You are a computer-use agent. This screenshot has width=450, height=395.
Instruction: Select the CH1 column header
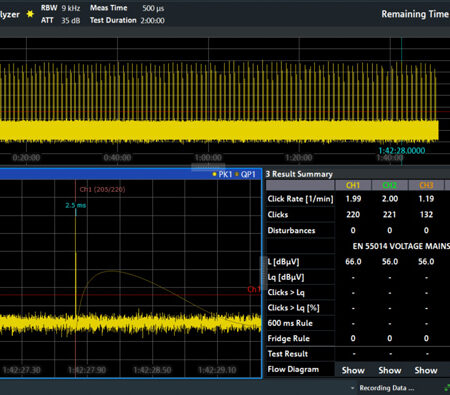(353, 185)
